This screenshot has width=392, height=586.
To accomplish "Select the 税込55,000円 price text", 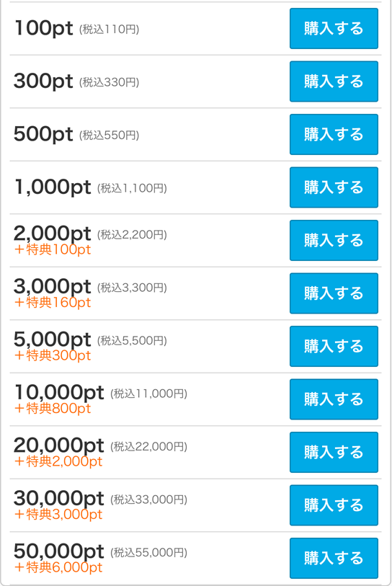I will coord(148,552).
